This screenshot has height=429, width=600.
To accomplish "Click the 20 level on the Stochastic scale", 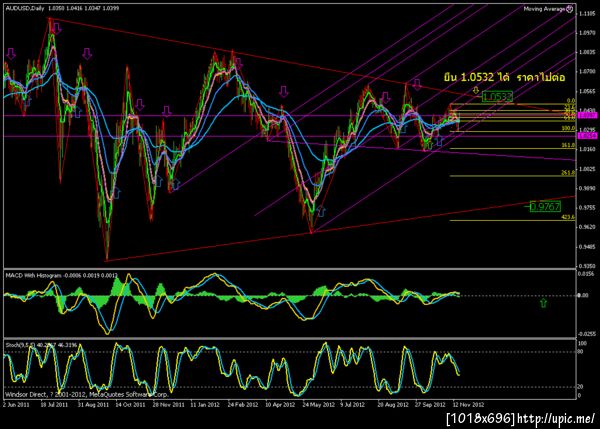I will [x=580, y=387].
